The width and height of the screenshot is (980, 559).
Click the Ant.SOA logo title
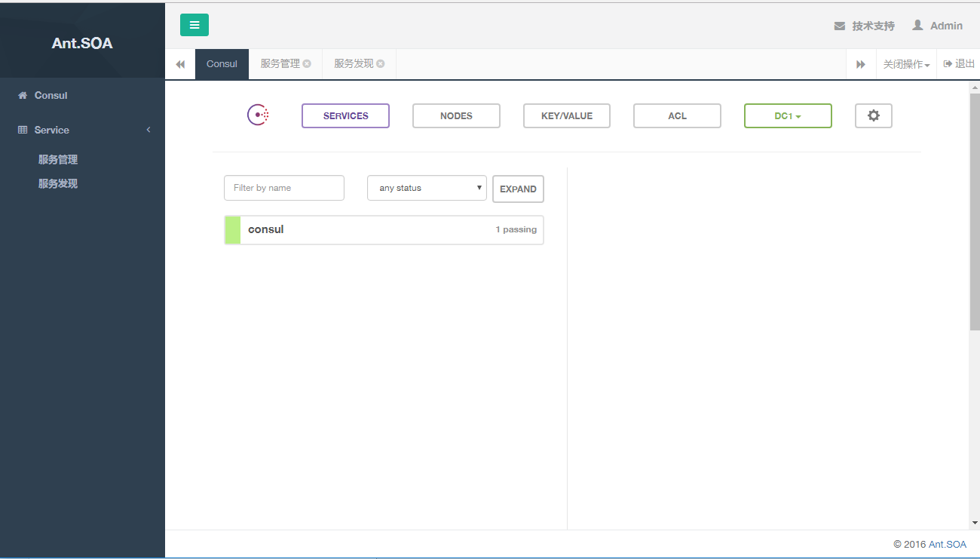click(x=82, y=43)
